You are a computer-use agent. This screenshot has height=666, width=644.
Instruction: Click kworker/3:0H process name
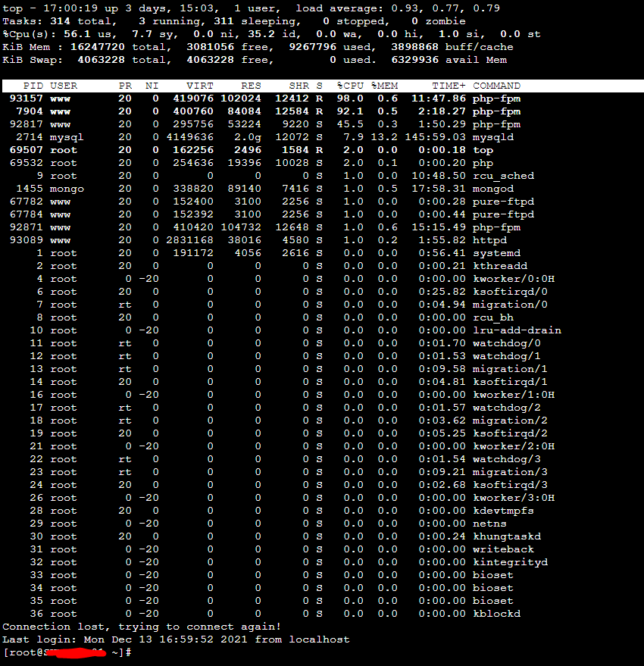tap(514, 498)
